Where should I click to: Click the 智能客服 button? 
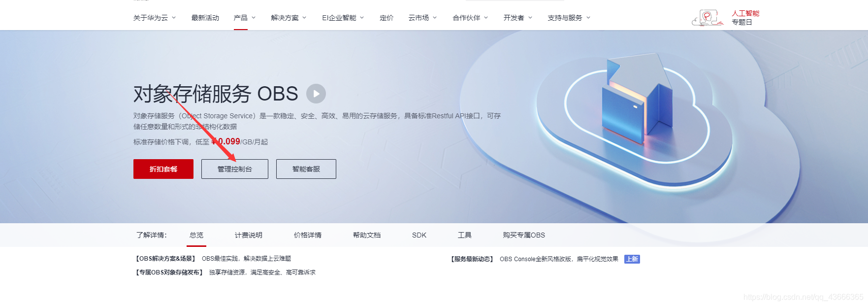pos(306,169)
